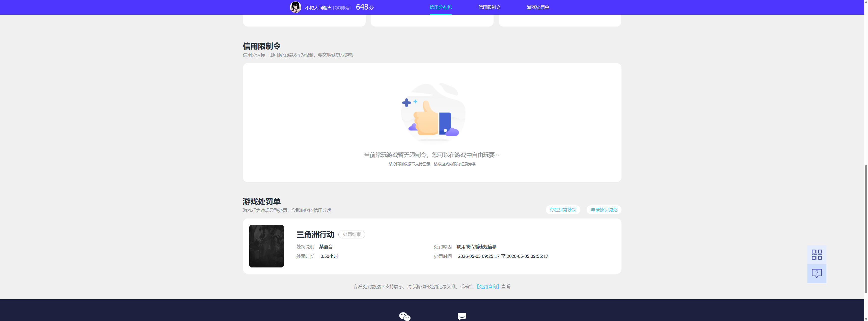Click the [QQ账号] account label
Viewport: 868px width, 321px height.
tap(342, 7)
